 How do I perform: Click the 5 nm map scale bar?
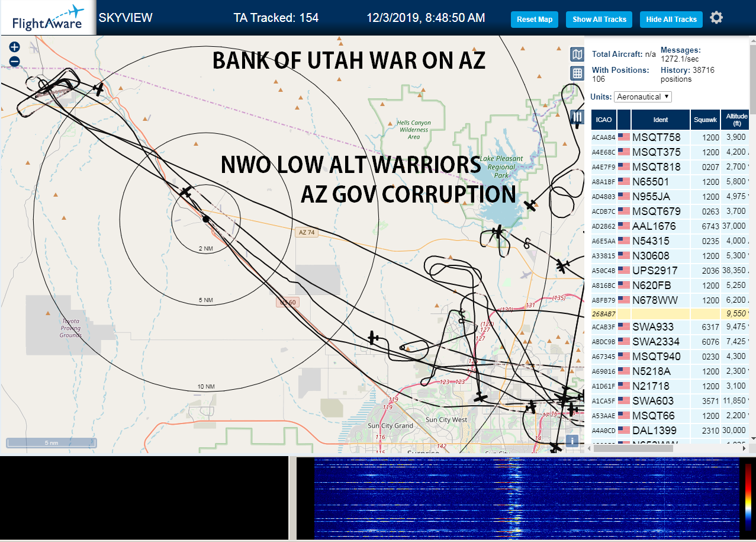click(x=51, y=442)
